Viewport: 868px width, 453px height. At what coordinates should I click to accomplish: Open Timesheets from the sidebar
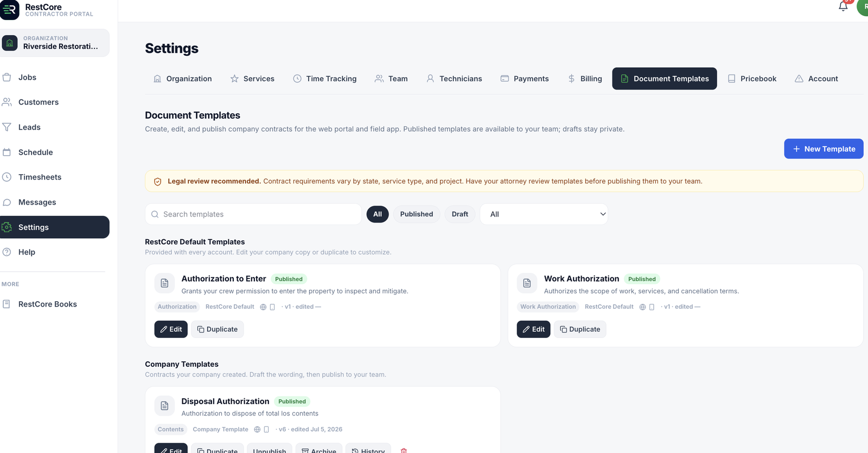point(55,177)
